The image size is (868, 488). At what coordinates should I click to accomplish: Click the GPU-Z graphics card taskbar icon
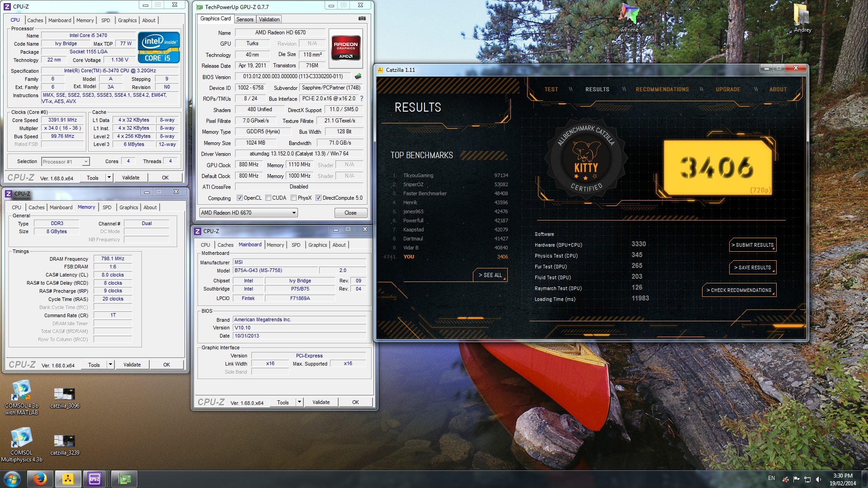coord(124,479)
